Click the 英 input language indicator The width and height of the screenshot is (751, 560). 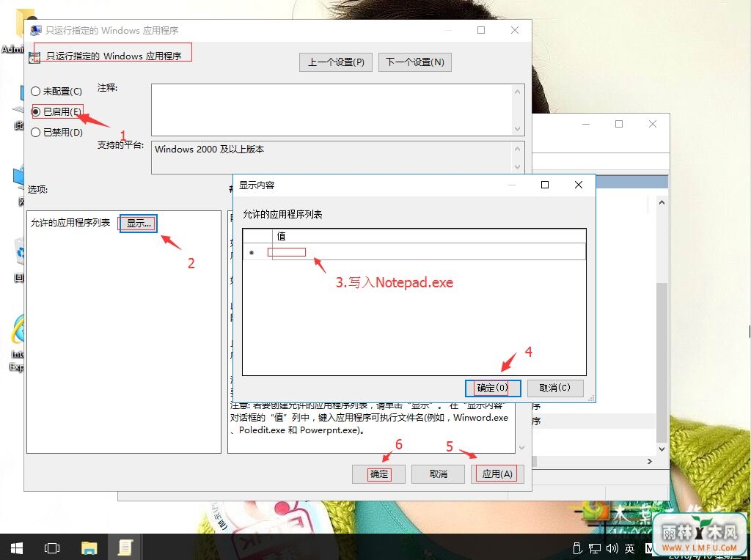[x=630, y=548]
